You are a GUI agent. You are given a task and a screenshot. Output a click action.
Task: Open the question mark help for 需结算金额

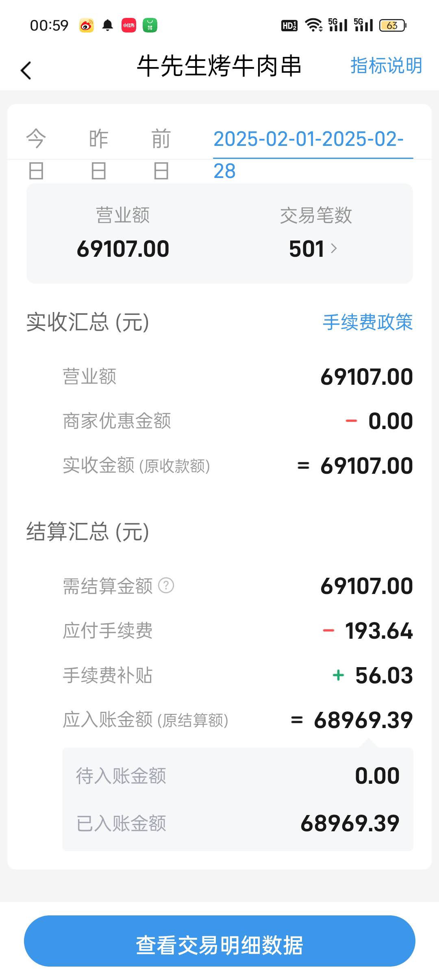(166, 585)
